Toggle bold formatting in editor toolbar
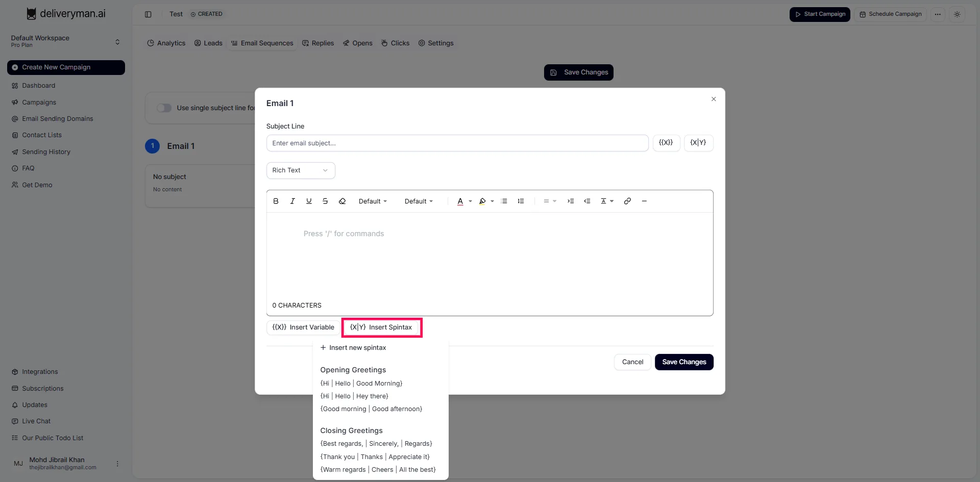The image size is (980, 482). tap(276, 201)
